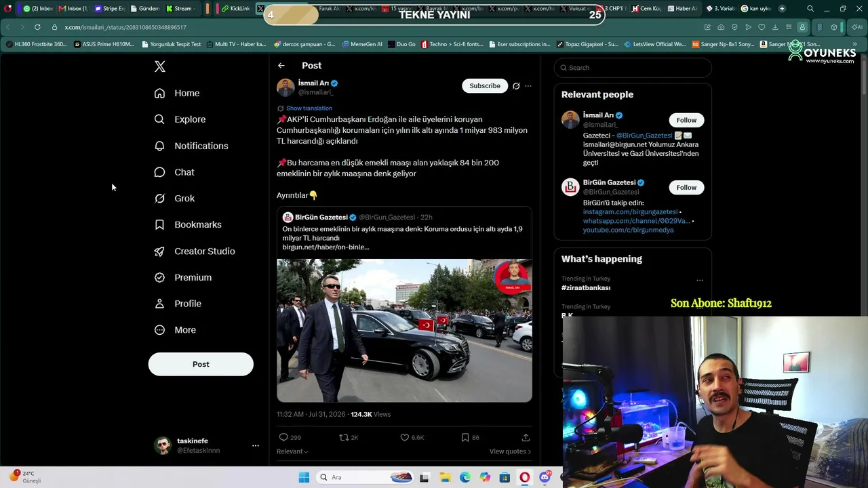Image resolution: width=868 pixels, height=488 pixels.
Task: Click the Grok icon beside Subscribe
Action: pyautogui.click(x=516, y=86)
